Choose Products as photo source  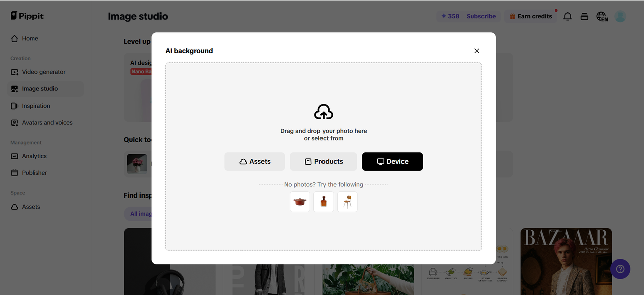click(x=324, y=161)
